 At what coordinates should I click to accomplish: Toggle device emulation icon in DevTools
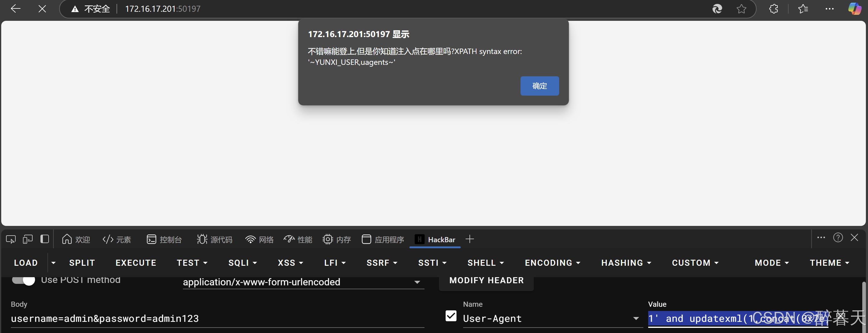(x=28, y=239)
